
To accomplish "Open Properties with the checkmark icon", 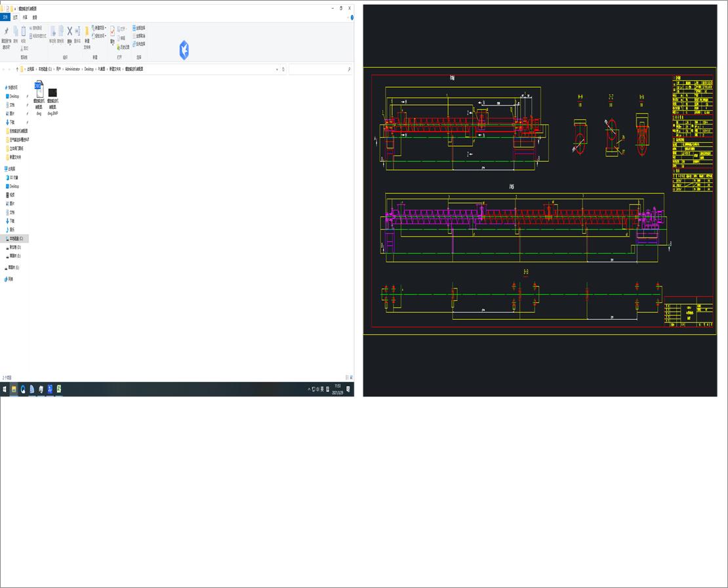I will pyautogui.click(x=112, y=32).
